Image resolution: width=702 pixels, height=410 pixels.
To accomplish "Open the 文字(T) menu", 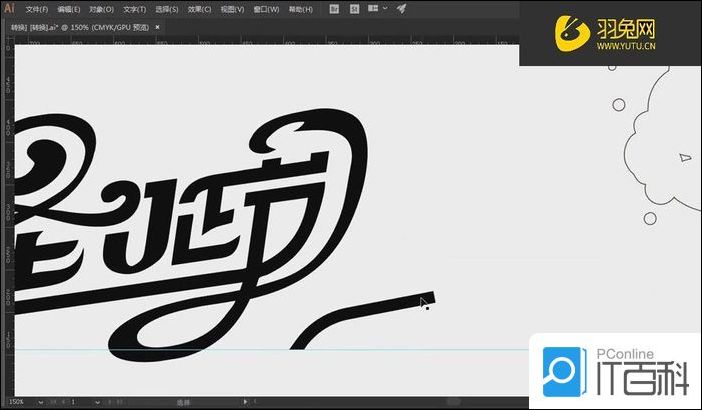I will (135, 9).
